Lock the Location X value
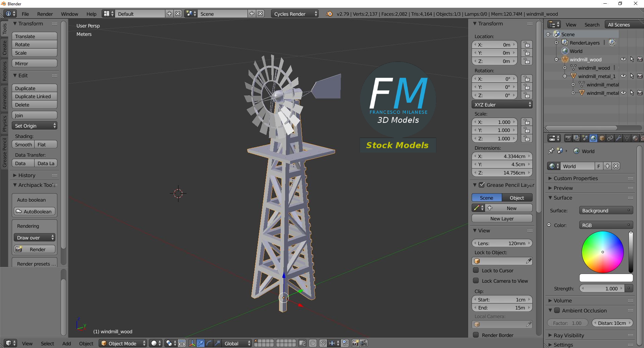Viewport: 644px width, 348px height. click(527, 45)
